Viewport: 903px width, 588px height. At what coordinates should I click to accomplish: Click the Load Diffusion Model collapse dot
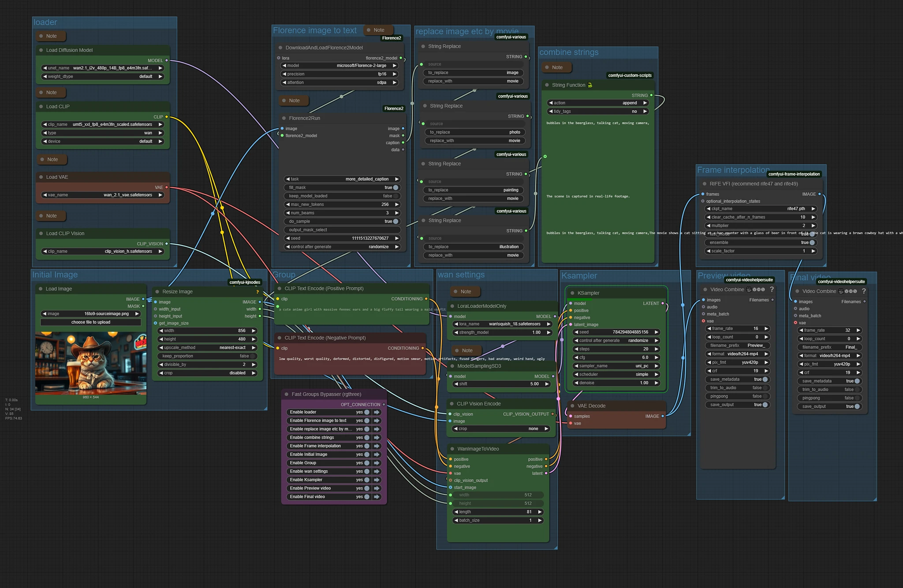[41, 50]
